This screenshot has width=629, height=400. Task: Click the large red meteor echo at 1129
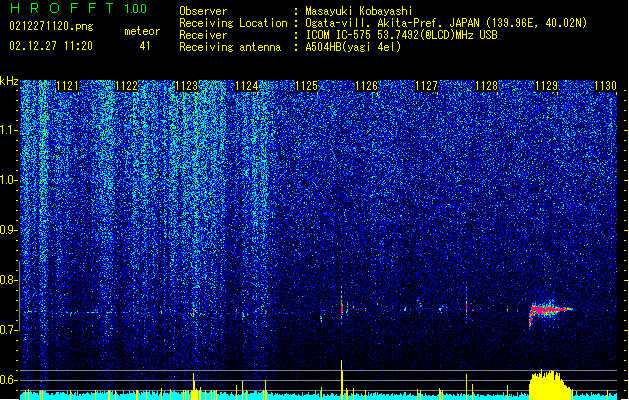click(x=549, y=311)
